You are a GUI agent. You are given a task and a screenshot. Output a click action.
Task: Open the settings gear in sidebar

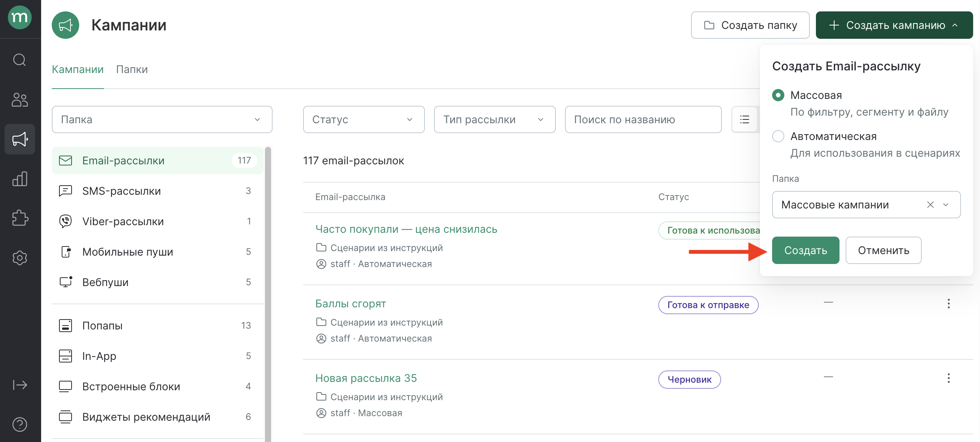click(x=20, y=258)
